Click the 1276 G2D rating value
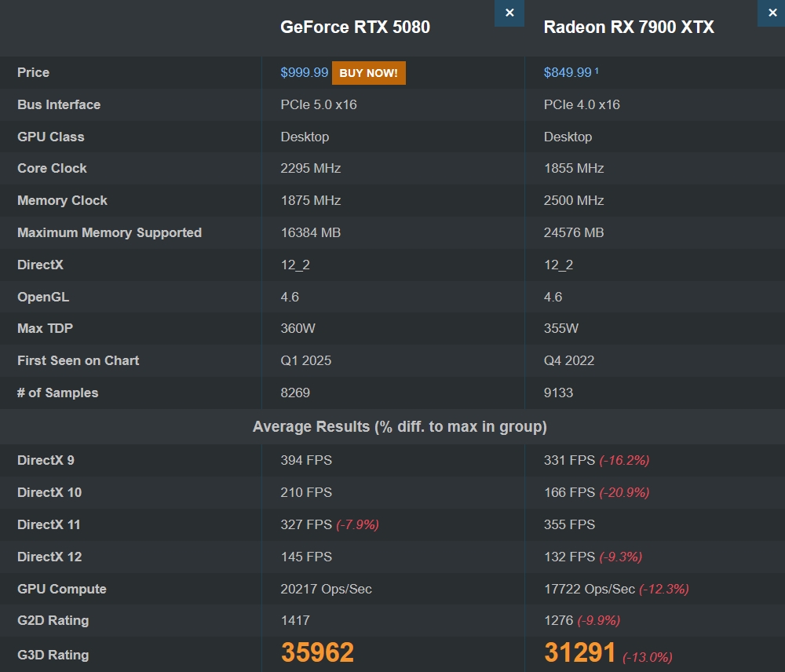Screen dimensions: 785x672 click(558, 620)
